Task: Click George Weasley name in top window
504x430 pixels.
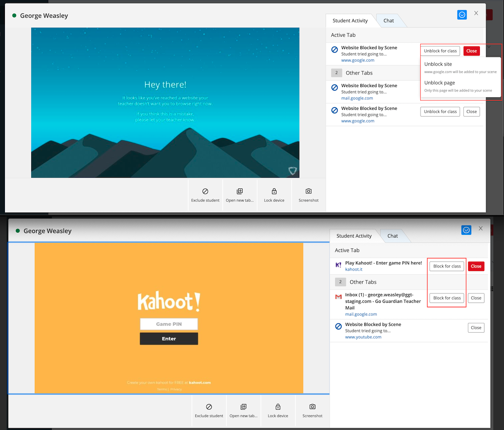Action: (x=44, y=16)
